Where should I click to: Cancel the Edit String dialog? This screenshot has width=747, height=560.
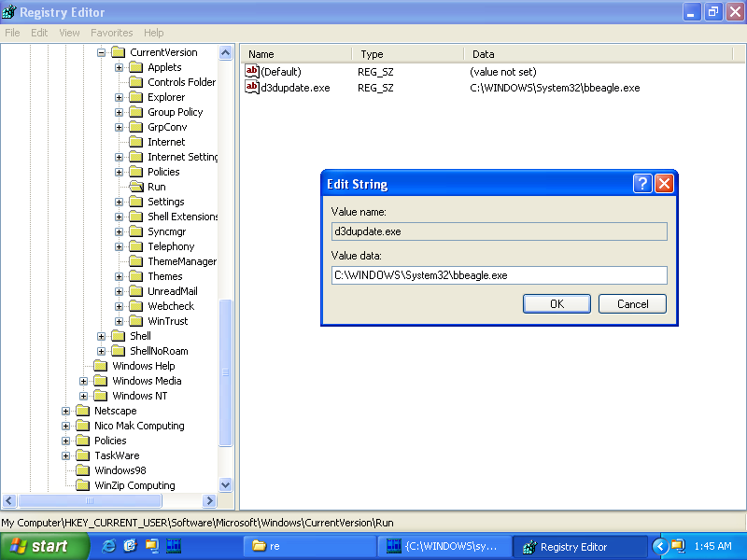632,304
